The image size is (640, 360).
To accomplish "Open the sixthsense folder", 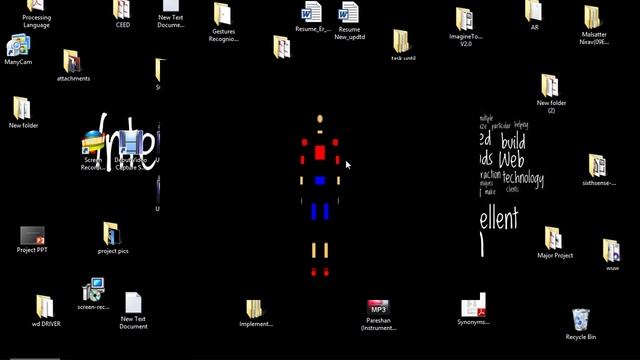I will point(598,166).
